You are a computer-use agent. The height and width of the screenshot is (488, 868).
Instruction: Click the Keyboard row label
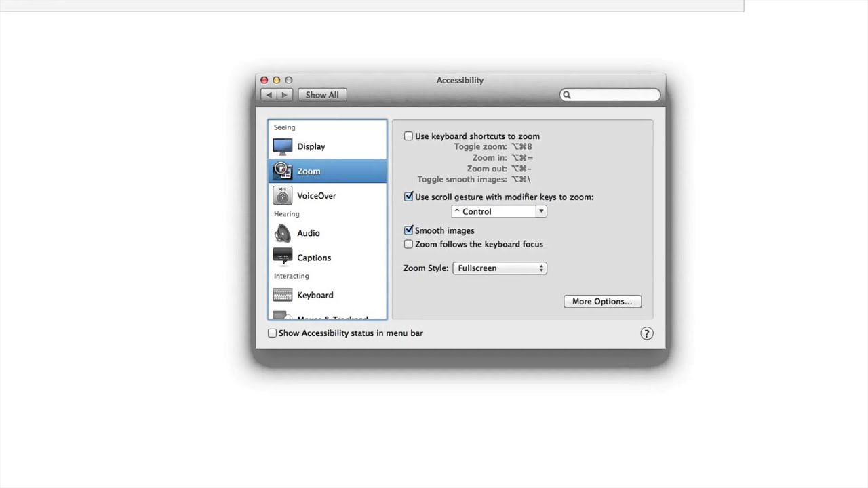315,296
